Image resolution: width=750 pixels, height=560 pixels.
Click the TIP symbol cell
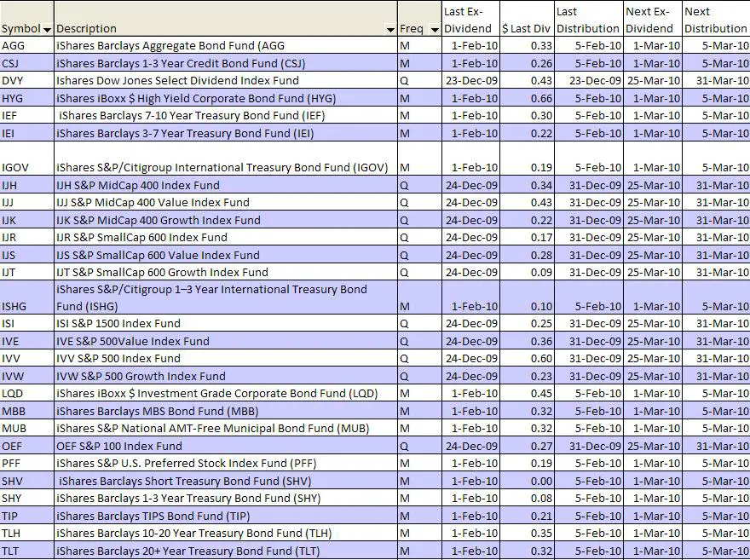(x=27, y=516)
